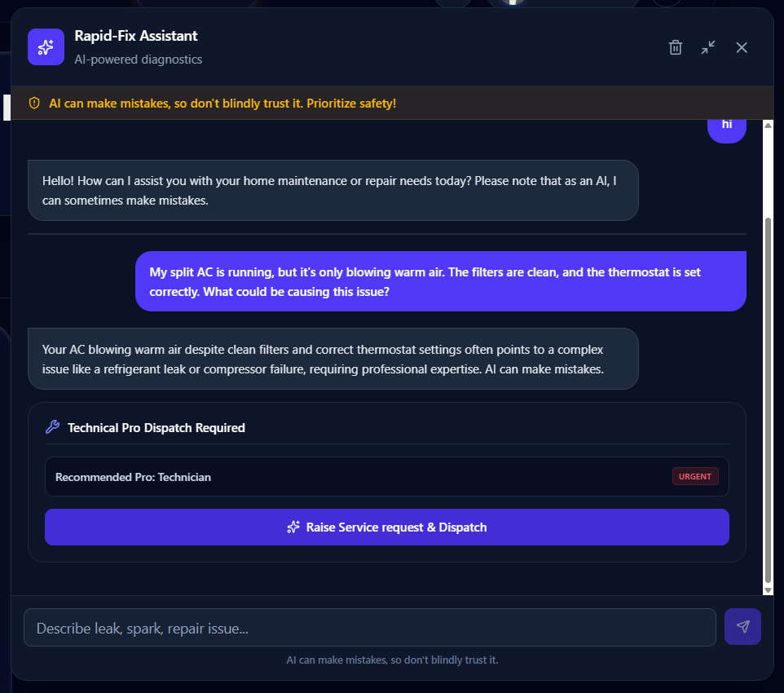The image size is (784, 693).
Task: Click the refrigerant leak diagnosis reply
Action: (x=333, y=359)
